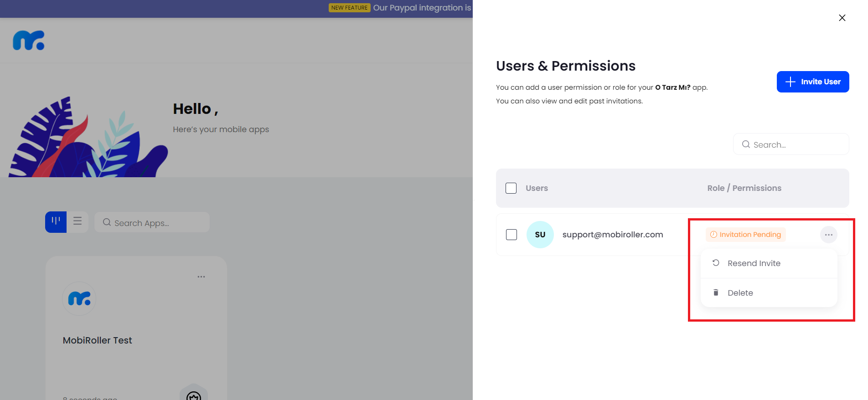Viewport: 868px width, 400px height.
Task: Focus the users Search field
Action: click(791, 144)
